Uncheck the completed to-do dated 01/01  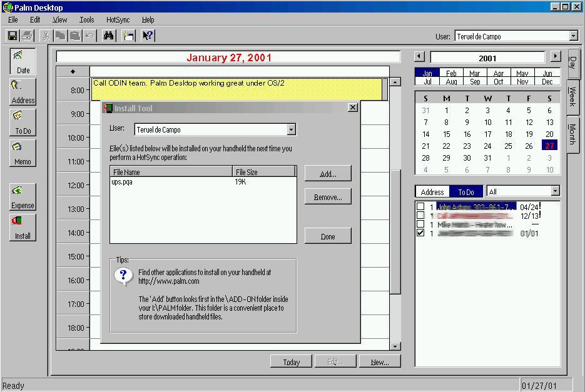click(420, 233)
